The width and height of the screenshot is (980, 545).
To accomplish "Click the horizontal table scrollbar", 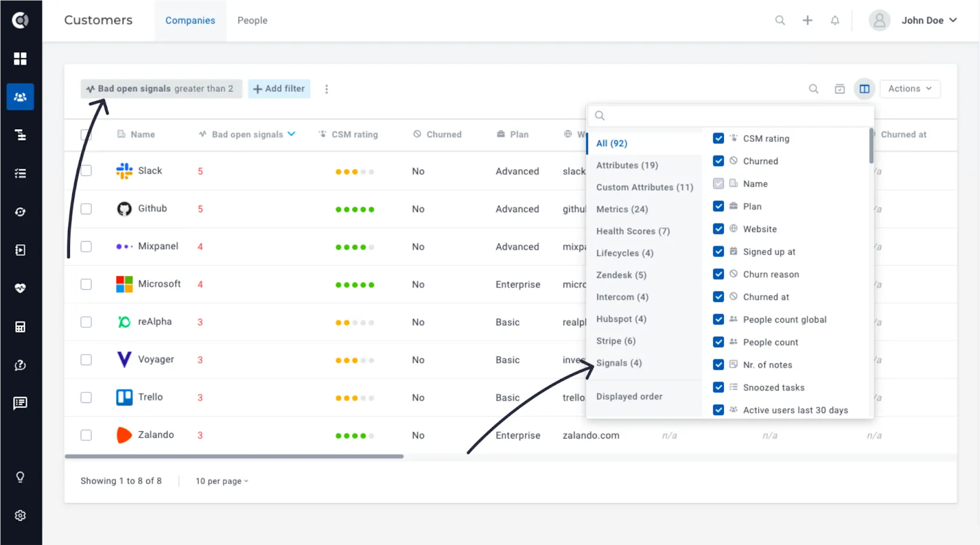I will point(234,456).
